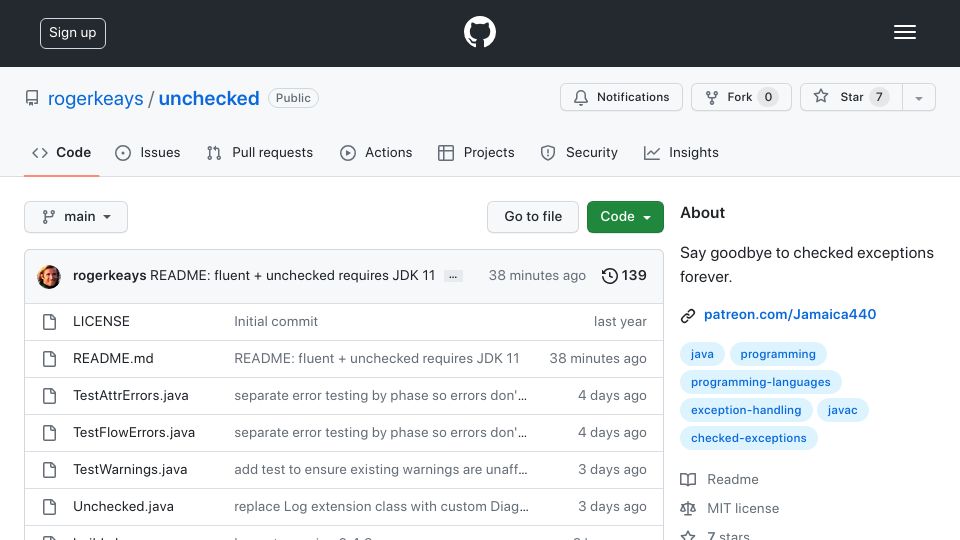The image size is (960, 540).
Task: Select the programming topic tag
Action: point(778,354)
